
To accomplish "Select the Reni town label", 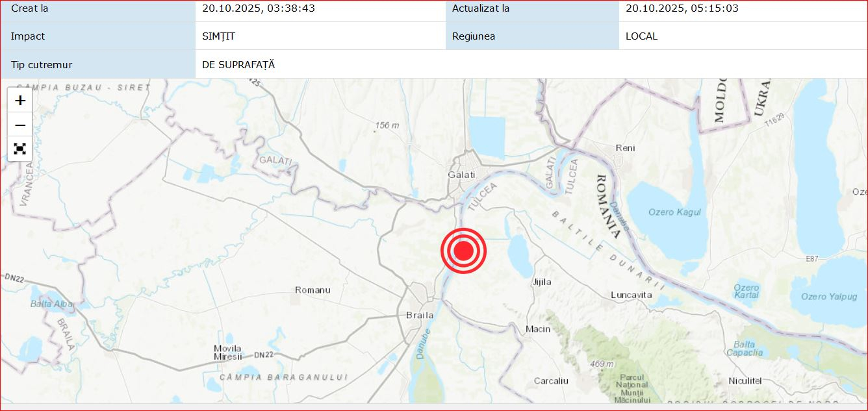I will coord(625,148).
